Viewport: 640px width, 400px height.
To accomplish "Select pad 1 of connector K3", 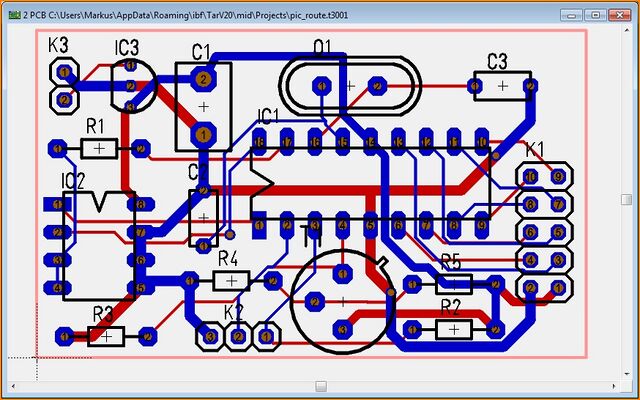I will click(x=64, y=73).
